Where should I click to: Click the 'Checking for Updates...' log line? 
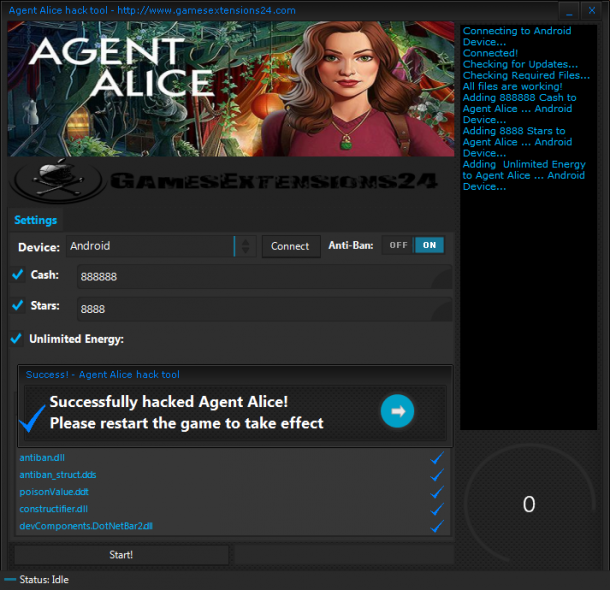pyautogui.click(x=520, y=64)
